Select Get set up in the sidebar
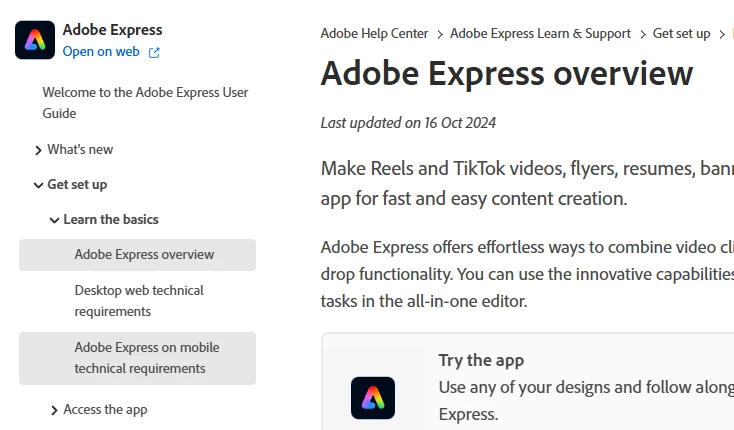734x430 pixels. pos(77,184)
